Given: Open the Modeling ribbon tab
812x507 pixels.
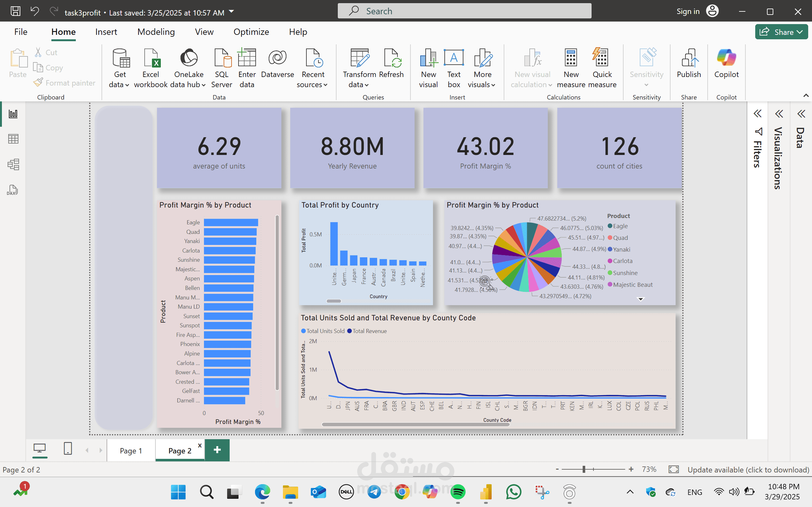Looking at the screenshot, I should click(x=156, y=32).
